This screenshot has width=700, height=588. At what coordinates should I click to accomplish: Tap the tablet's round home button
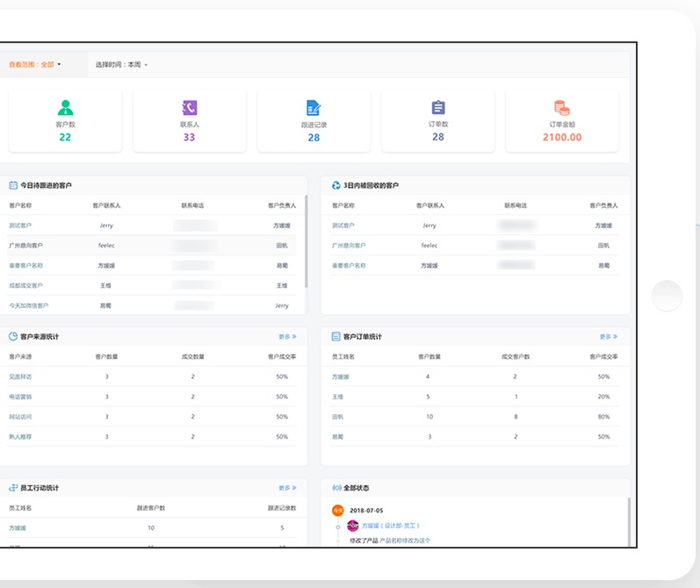[667, 296]
